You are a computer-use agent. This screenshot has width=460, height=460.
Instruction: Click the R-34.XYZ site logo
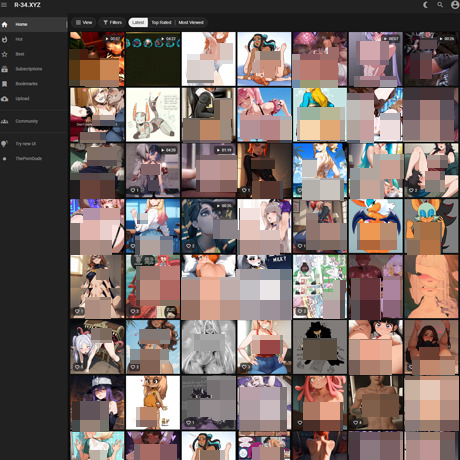[x=27, y=5]
